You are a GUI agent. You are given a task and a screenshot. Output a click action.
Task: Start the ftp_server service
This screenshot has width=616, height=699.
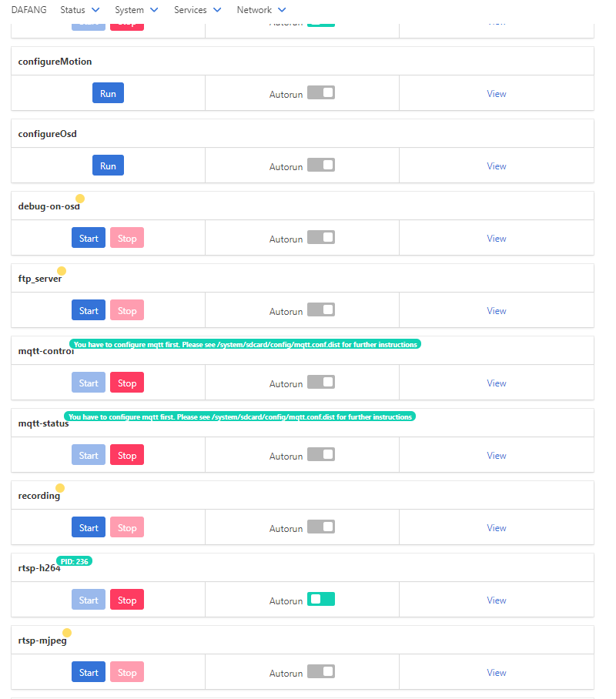point(88,309)
